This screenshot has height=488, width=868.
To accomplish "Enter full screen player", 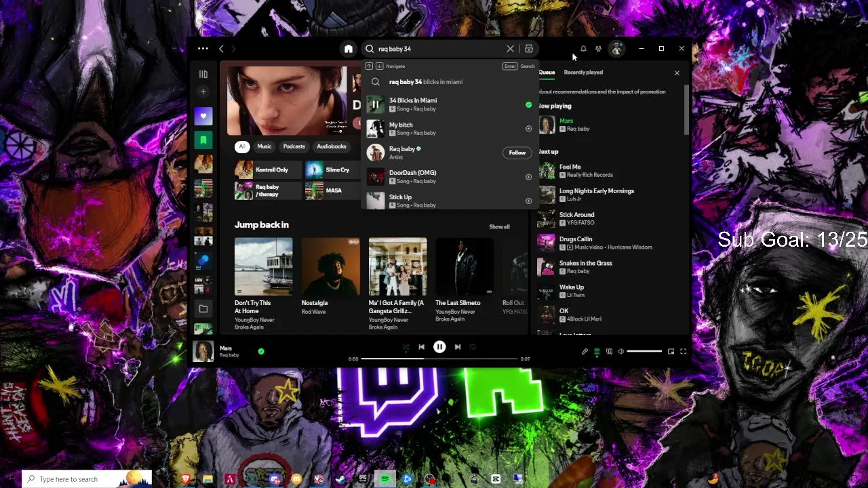I will (x=683, y=352).
